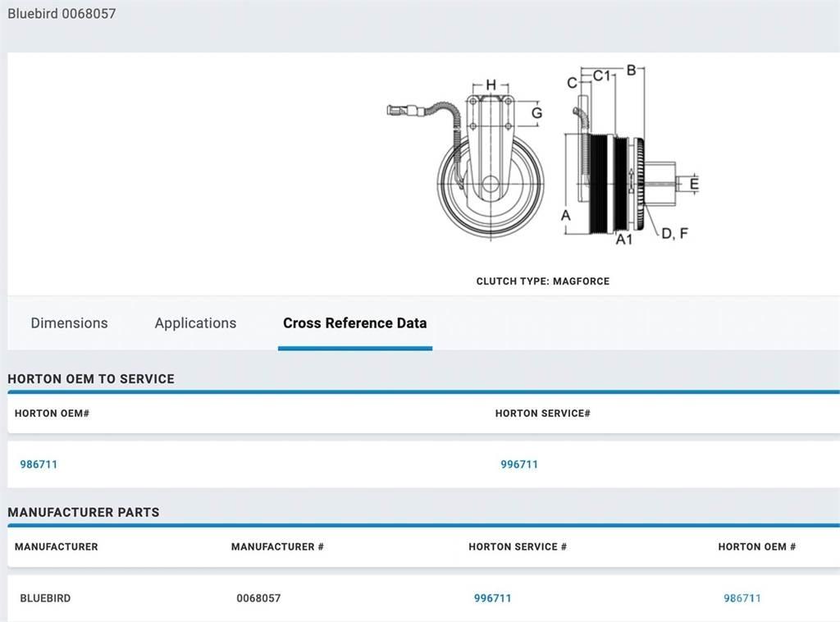Click Horton OEM # 986711 in the Bluebird row
This screenshot has width=840, height=622.
pyautogui.click(x=742, y=598)
